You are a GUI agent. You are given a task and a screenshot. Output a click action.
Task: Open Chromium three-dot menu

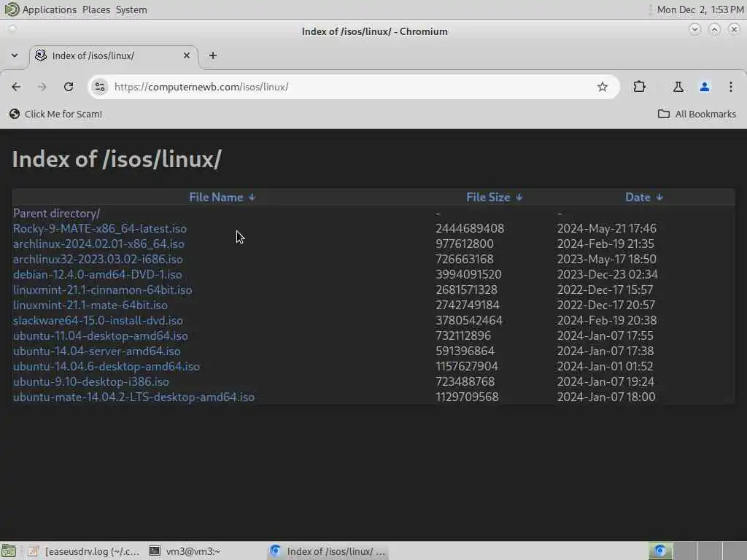click(731, 87)
